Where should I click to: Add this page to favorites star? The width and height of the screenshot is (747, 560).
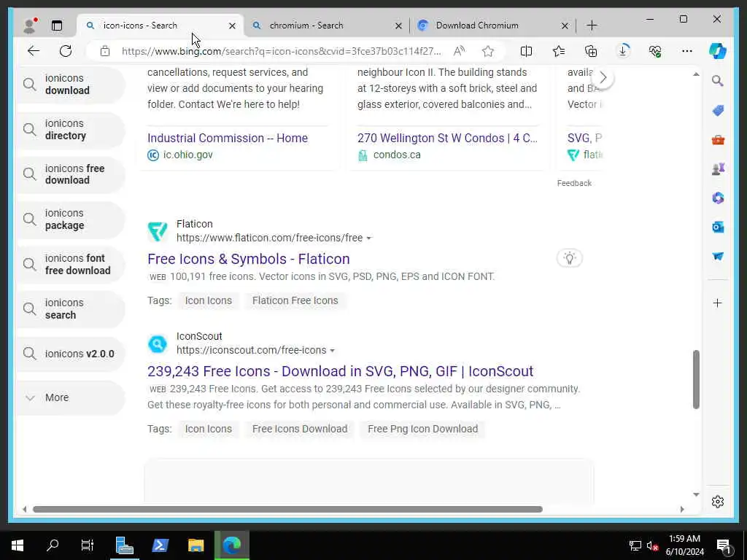coord(487,51)
